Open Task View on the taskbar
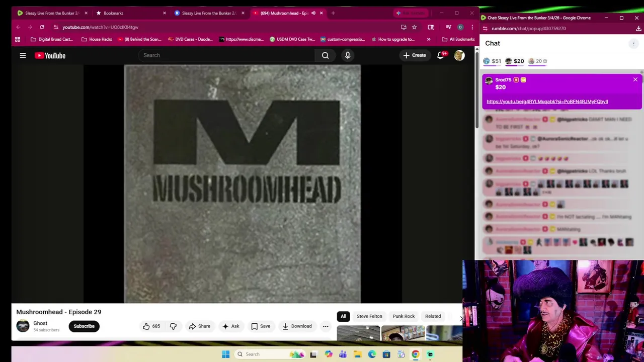This screenshot has width=644, height=362. point(313,354)
